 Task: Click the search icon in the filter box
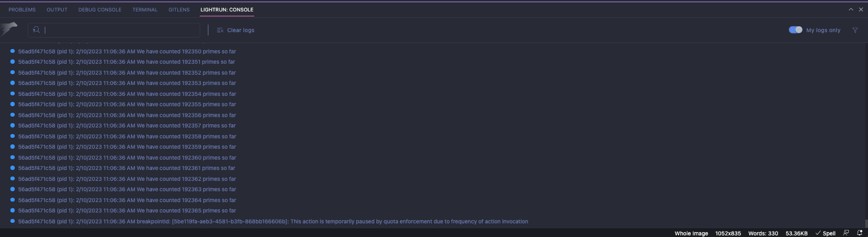[37, 30]
